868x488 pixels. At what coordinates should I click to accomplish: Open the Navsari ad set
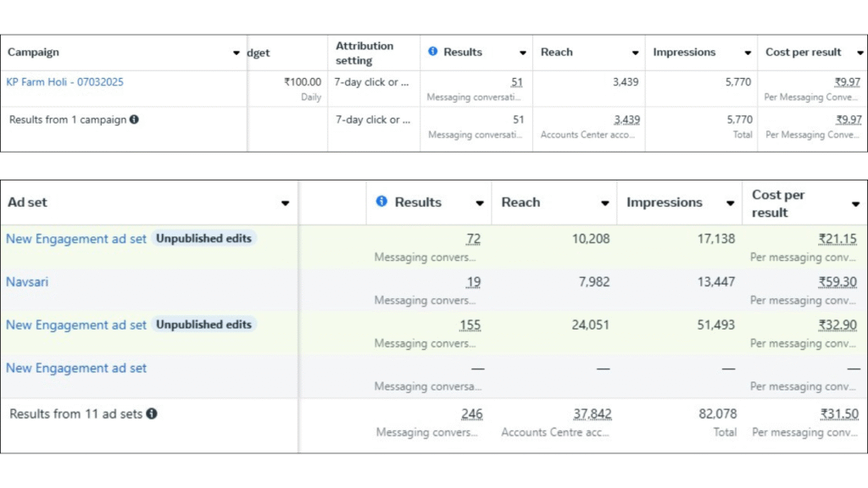tap(27, 281)
